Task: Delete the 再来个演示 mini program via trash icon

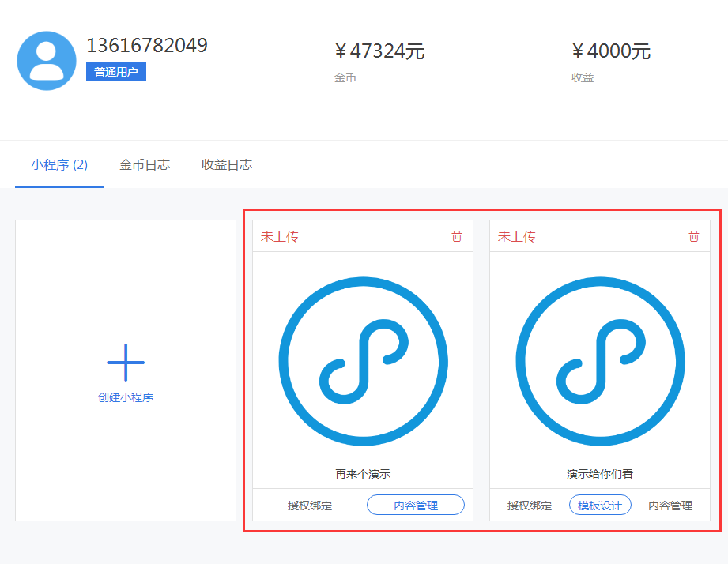Action: [457, 236]
